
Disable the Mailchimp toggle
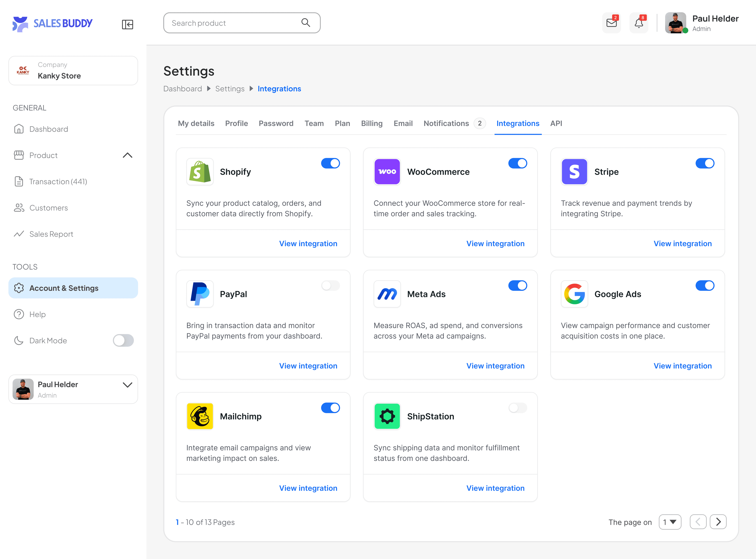click(x=331, y=408)
